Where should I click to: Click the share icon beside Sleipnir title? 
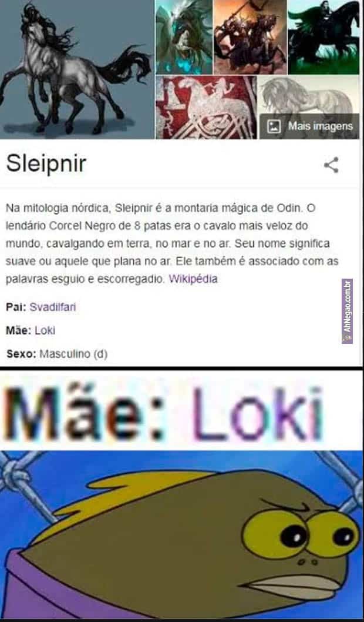tap(331, 165)
